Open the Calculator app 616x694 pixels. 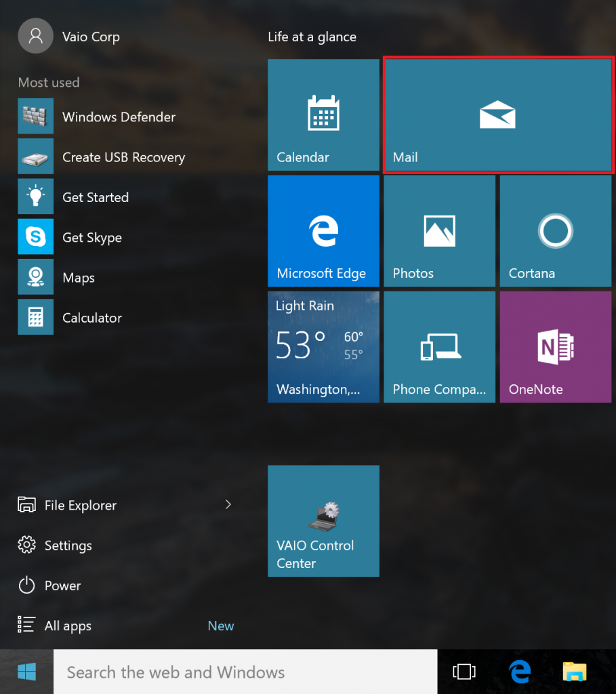(x=91, y=317)
